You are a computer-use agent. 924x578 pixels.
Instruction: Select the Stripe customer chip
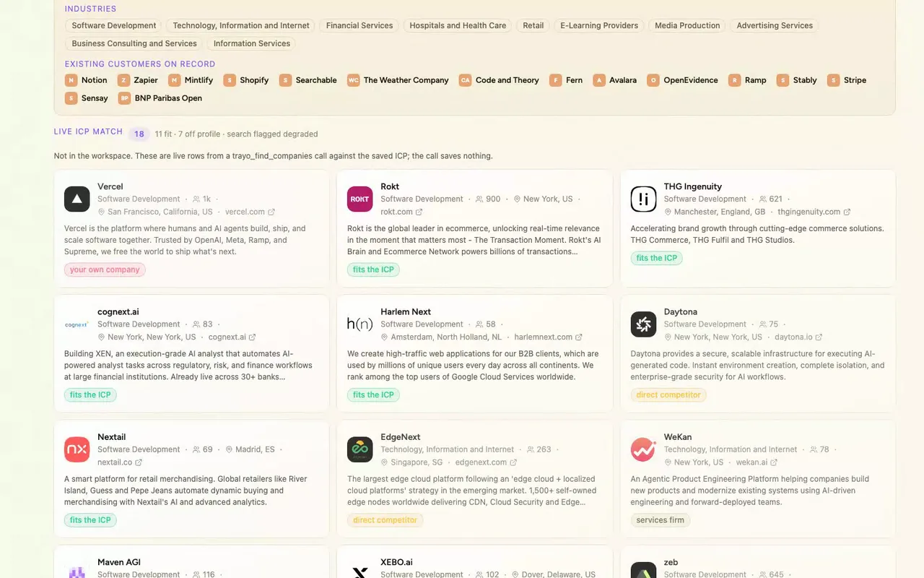(847, 80)
